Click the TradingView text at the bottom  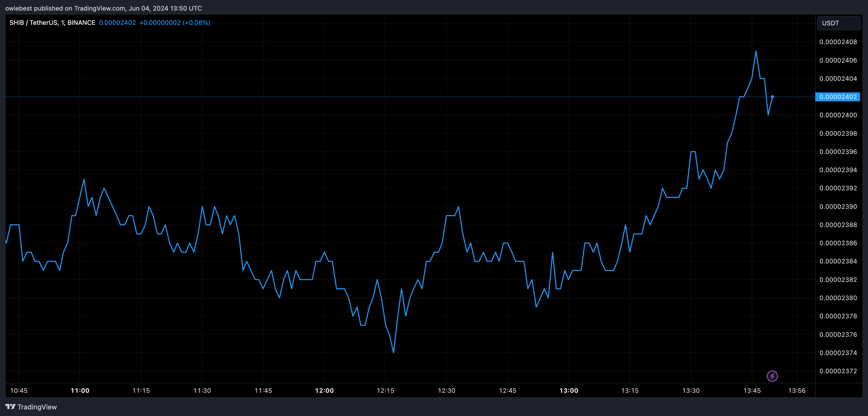tap(37, 407)
